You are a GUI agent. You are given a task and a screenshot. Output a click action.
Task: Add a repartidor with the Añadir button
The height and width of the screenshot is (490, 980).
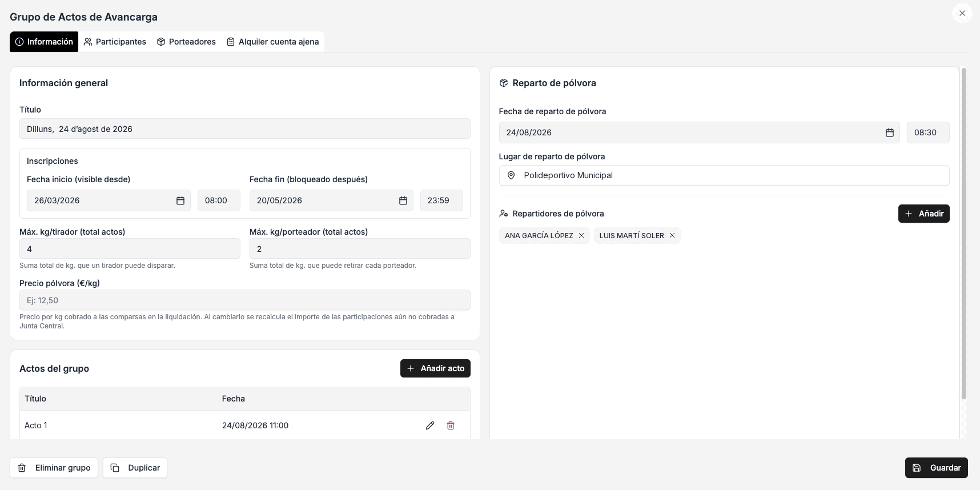coord(924,214)
